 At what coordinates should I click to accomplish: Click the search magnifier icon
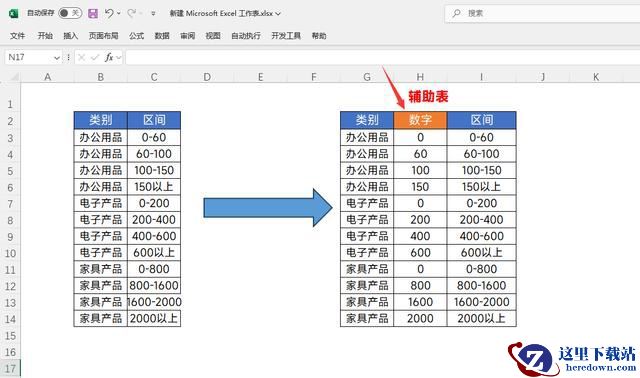pyautogui.click(x=456, y=13)
